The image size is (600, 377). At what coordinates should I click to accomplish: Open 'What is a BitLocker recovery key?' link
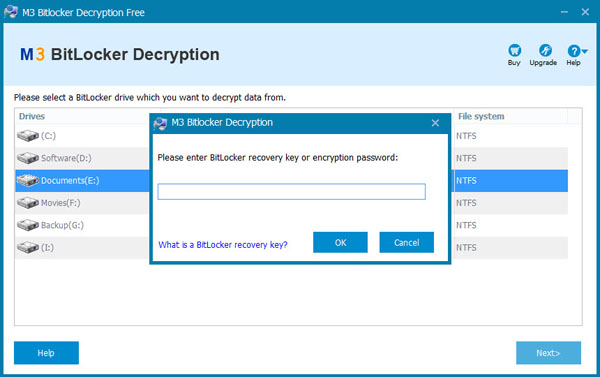[x=223, y=245]
